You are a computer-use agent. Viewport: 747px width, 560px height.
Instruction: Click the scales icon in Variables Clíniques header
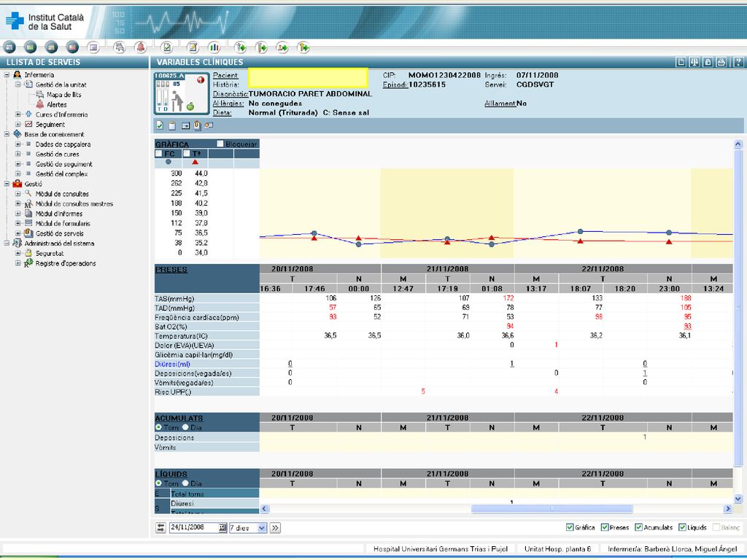click(x=694, y=62)
